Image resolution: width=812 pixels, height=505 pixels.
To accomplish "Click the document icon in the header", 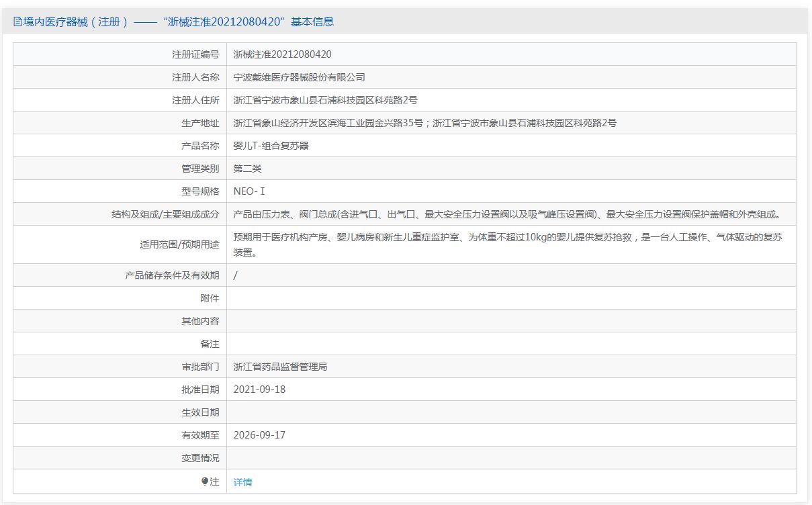I will 18,22.
